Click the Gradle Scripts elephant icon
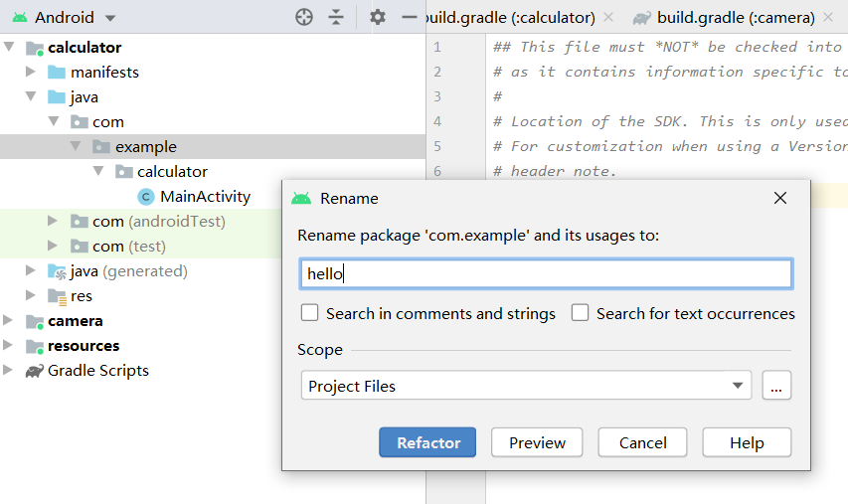Image resolution: width=848 pixels, height=504 pixels. pyautogui.click(x=34, y=371)
